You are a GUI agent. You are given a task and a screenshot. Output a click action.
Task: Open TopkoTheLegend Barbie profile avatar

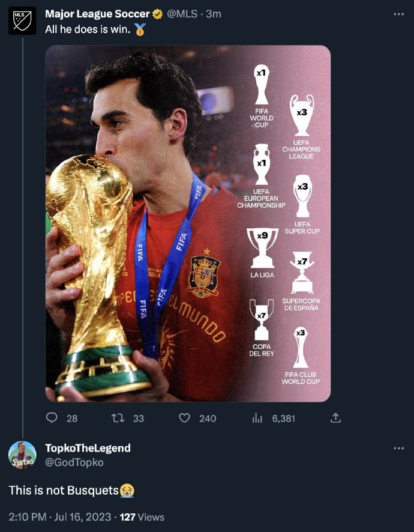click(22, 455)
